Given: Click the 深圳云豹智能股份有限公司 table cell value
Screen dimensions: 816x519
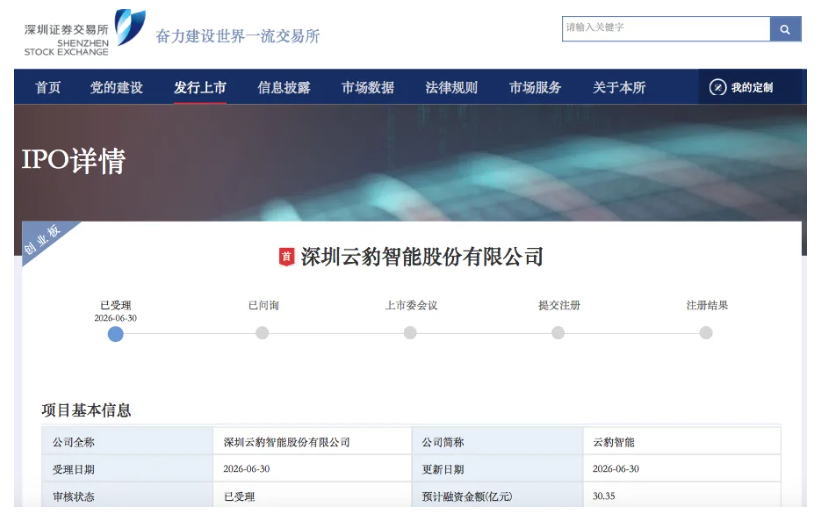Looking at the screenshot, I should (x=287, y=442).
